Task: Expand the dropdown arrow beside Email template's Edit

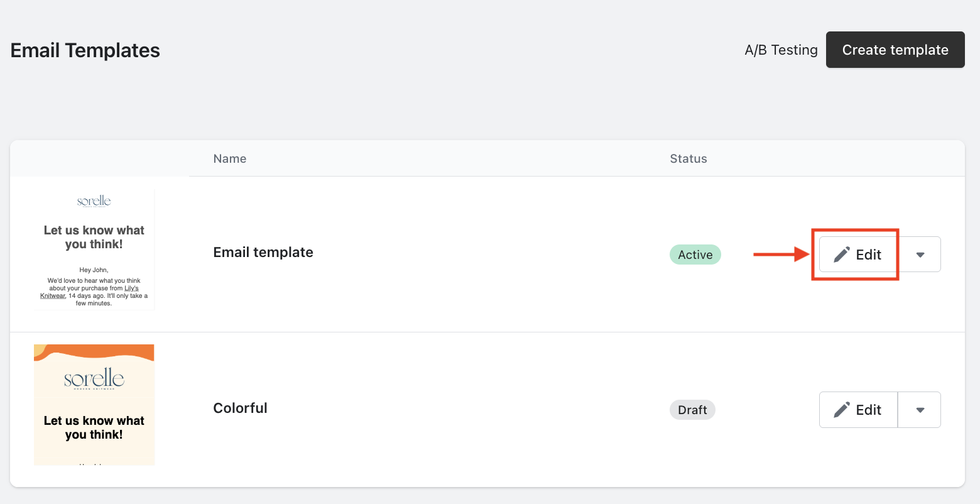Action: [x=920, y=255]
